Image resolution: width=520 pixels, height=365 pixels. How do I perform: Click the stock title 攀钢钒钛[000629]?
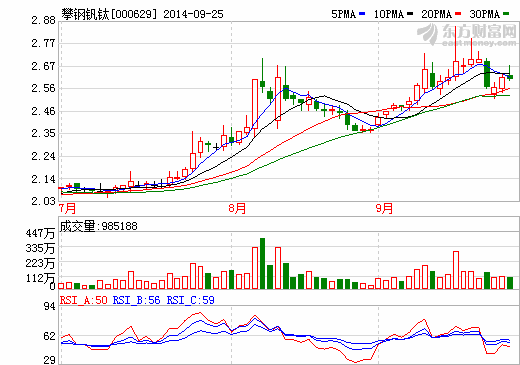coord(109,14)
